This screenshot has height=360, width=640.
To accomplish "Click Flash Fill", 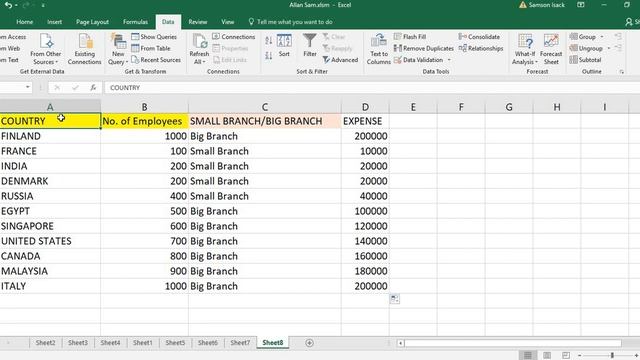I will (410, 37).
